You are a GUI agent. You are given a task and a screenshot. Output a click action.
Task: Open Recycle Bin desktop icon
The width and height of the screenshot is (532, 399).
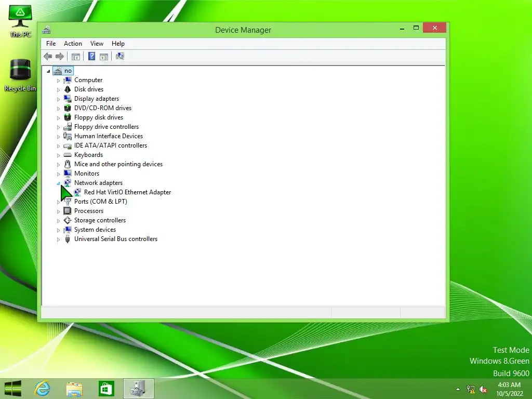click(x=20, y=75)
